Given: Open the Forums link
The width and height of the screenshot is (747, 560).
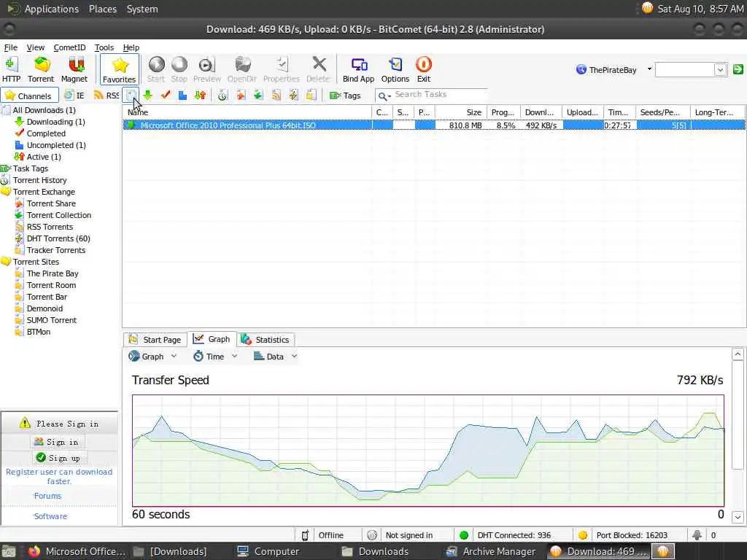Looking at the screenshot, I should pos(47,496).
